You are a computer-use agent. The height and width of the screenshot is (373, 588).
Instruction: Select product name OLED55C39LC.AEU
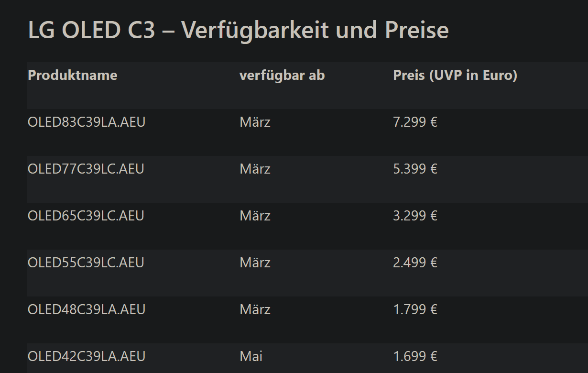86,263
